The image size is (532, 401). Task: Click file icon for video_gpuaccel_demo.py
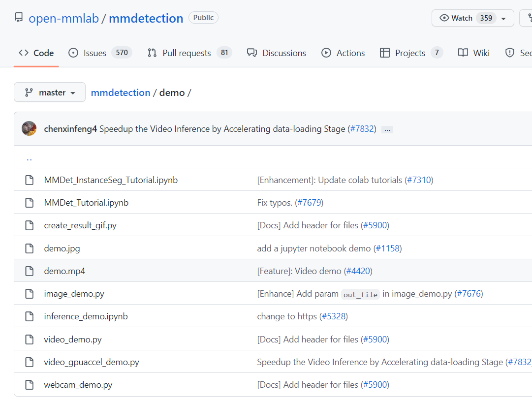tap(30, 362)
